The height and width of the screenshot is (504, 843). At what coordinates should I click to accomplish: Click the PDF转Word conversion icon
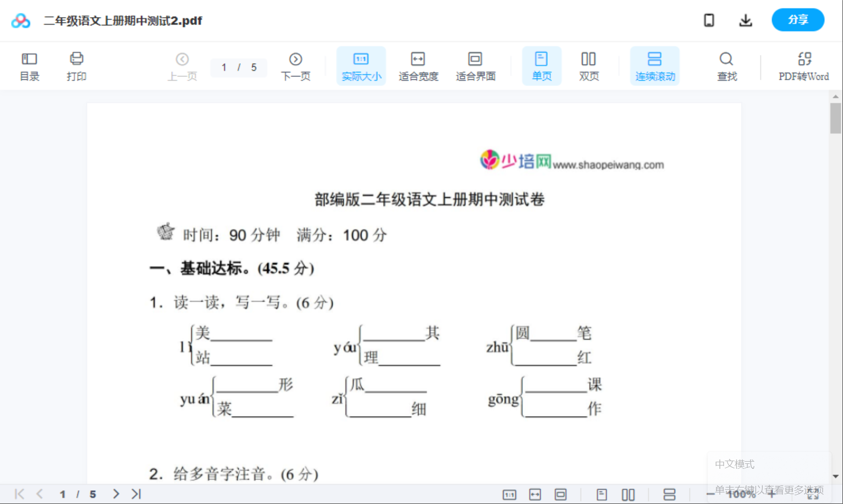[x=804, y=65]
